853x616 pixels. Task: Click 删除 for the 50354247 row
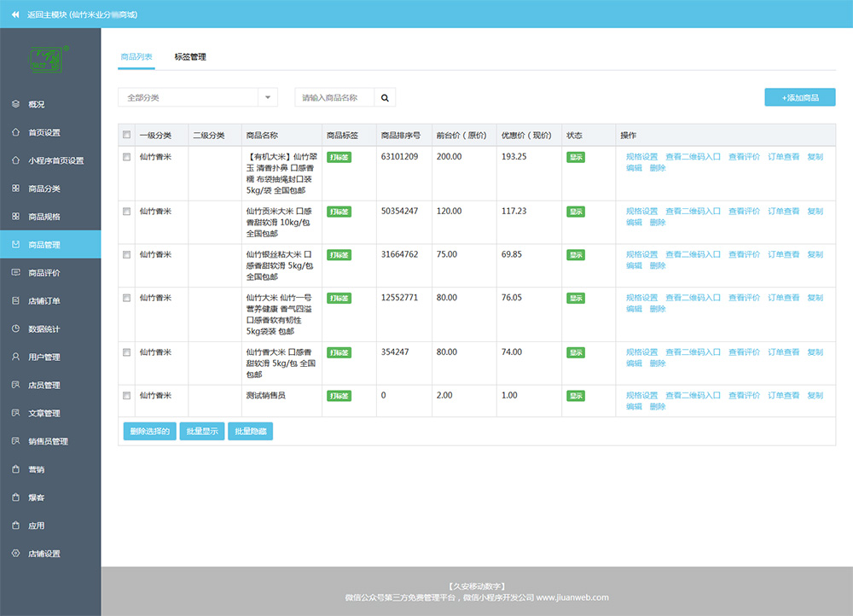click(x=658, y=223)
